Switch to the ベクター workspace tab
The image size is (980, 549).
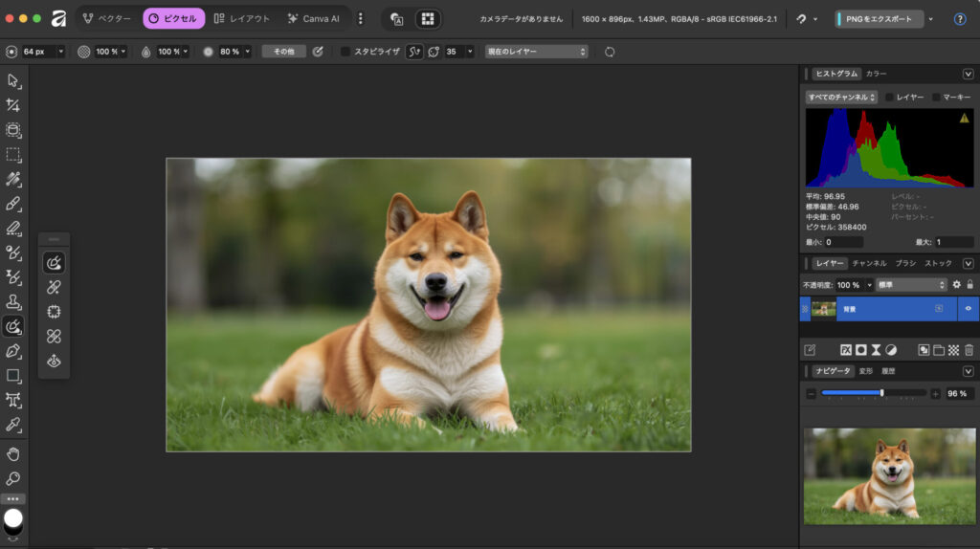(x=107, y=18)
